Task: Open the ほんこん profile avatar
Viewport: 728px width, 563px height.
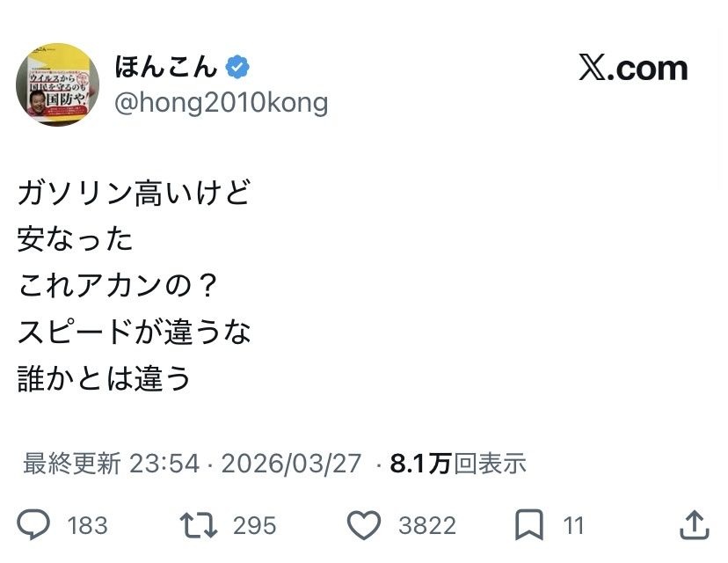Action: (x=57, y=84)
